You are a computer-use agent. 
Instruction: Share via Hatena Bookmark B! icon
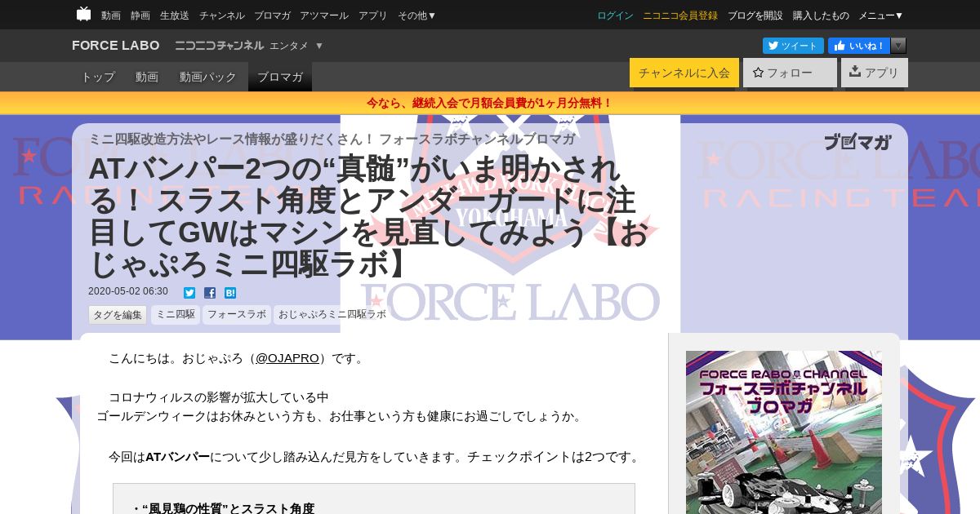tap(230, 293)
